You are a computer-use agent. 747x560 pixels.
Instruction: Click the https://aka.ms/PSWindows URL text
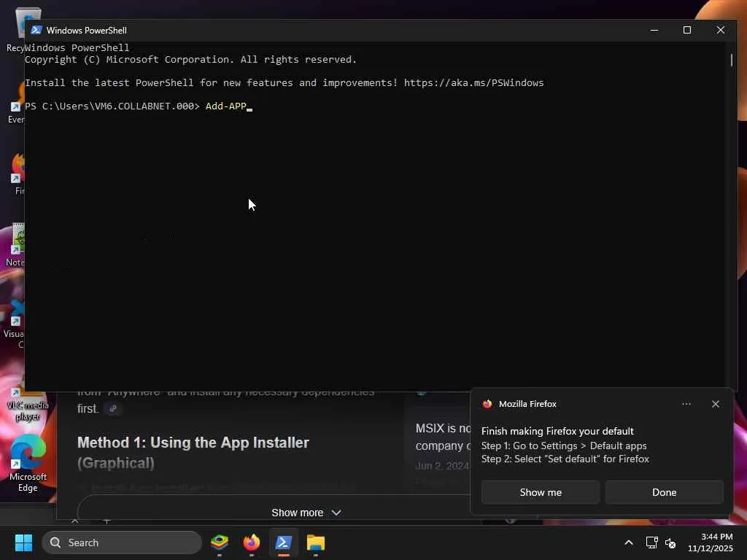473,82
